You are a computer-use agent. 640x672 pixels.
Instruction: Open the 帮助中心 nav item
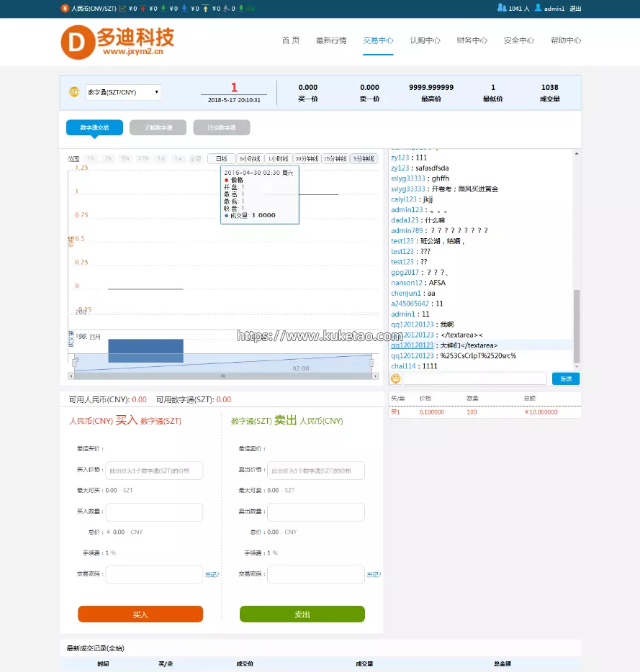click(x=566, y=40)
